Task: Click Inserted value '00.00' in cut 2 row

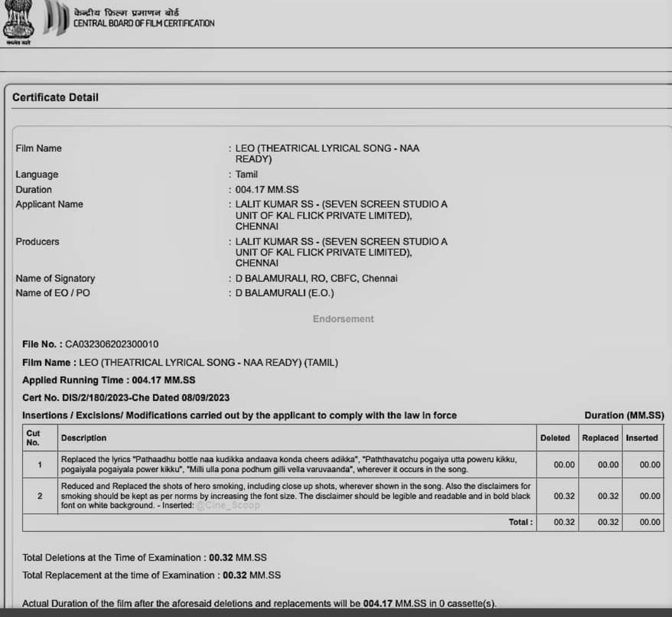Action: click(650, 496)
